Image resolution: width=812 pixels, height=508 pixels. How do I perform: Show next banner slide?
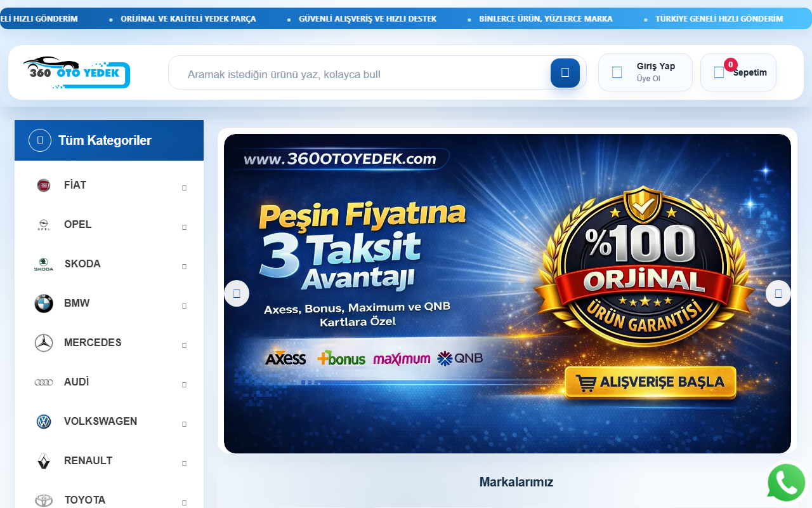(x=778, y=293)
